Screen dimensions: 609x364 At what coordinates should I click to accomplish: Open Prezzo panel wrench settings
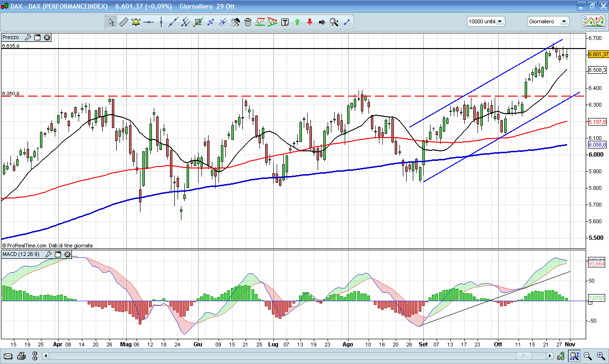point(28,37)
